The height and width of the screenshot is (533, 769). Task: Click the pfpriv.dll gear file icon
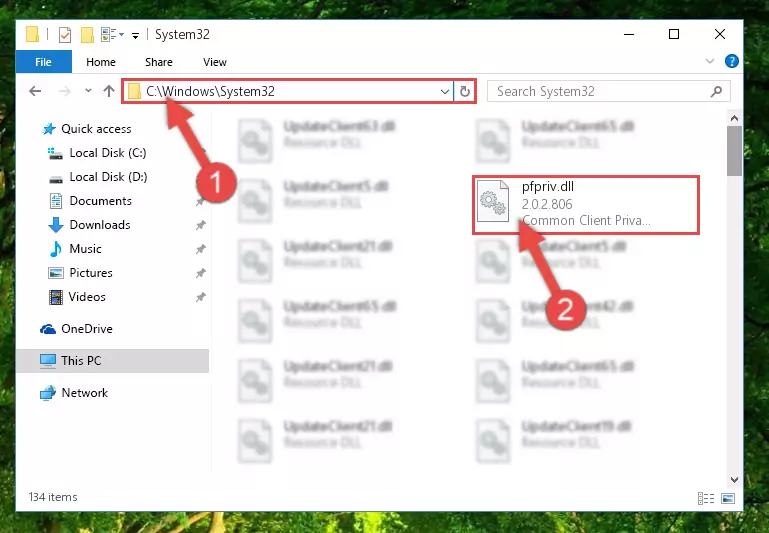493,201
